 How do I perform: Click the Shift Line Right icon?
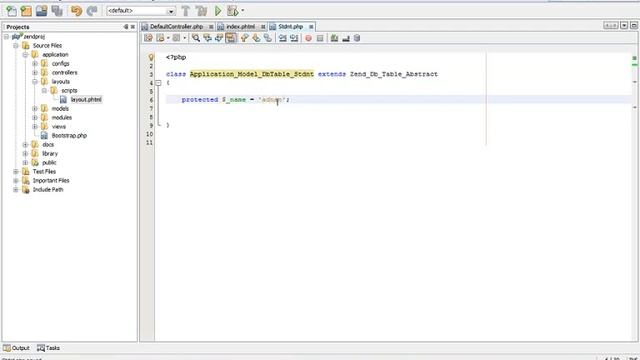294,38
